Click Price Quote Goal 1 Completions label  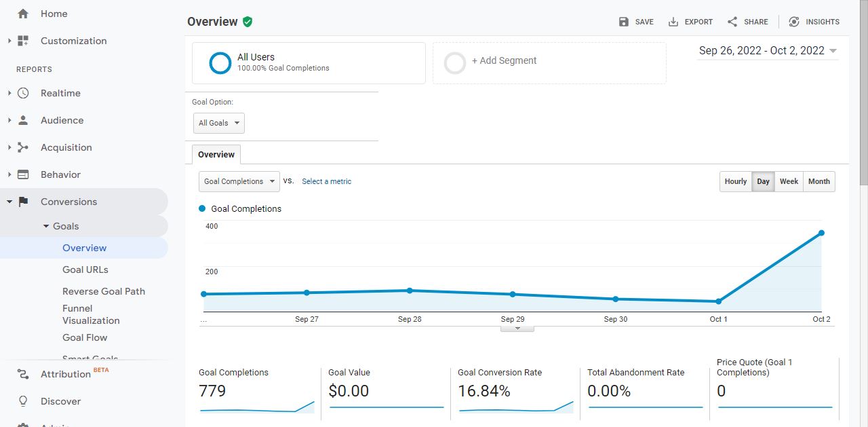(755, 367)
